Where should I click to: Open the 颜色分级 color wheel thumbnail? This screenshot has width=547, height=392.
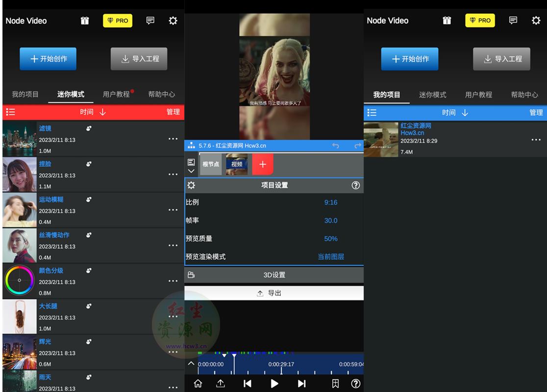pos(20,281)
